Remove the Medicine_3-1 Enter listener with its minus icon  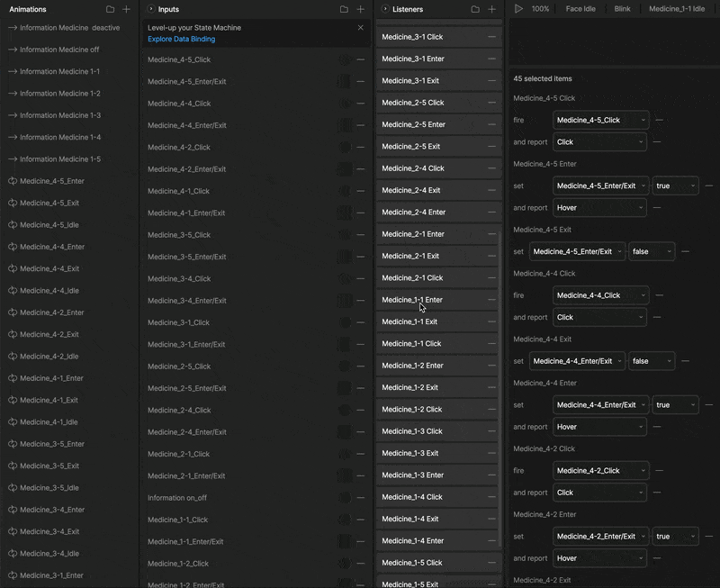click(x=491, y=59)
